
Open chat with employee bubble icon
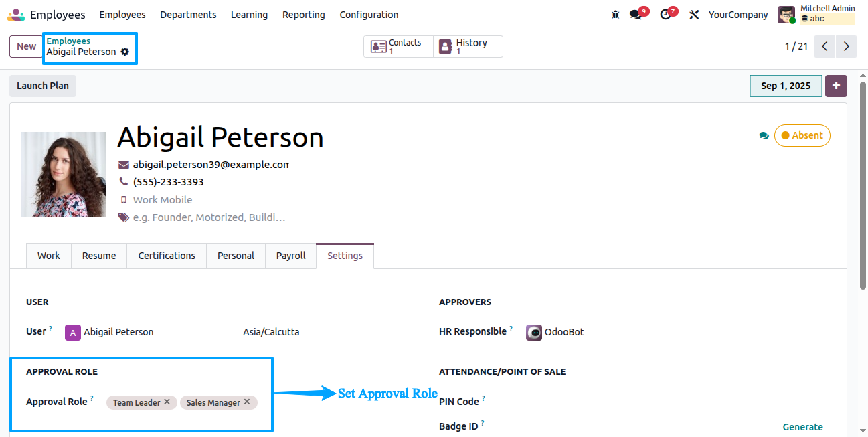(764, 135)
